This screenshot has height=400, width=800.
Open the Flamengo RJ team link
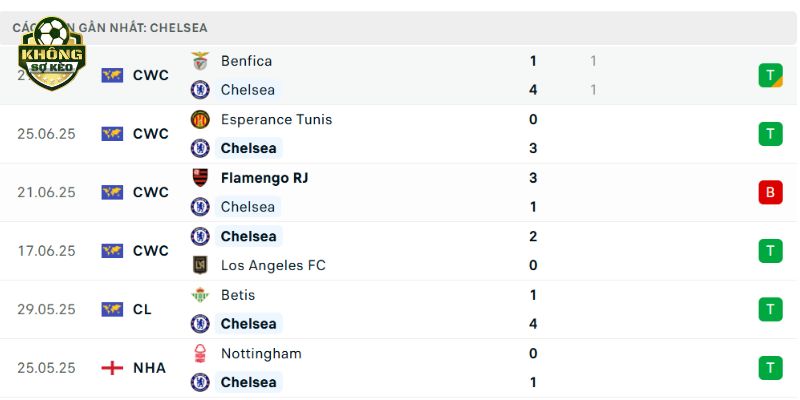(x=264, y=178)
